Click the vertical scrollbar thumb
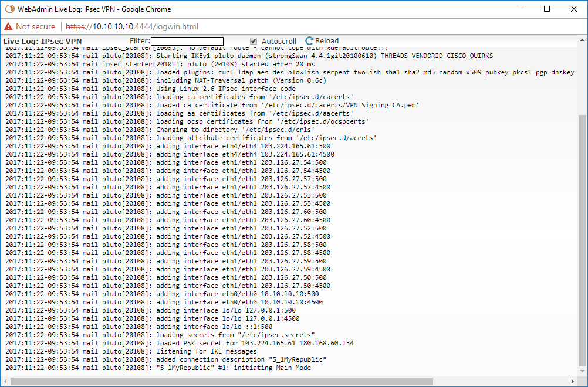588x387 pixels. [x=582, y=240]
